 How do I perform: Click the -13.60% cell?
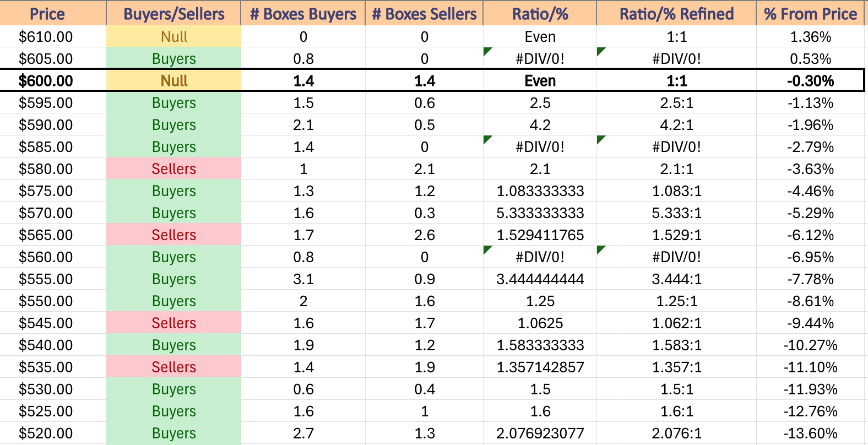pos(810,433)
